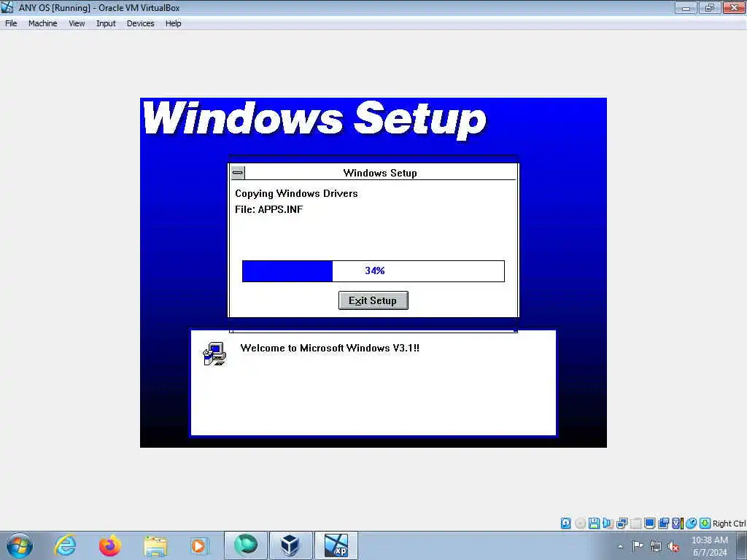The image size is (747, 560).
Task: Open Windows Explorer folder taskbar icon
Action: pyautogui.click(x=155, y=547)
